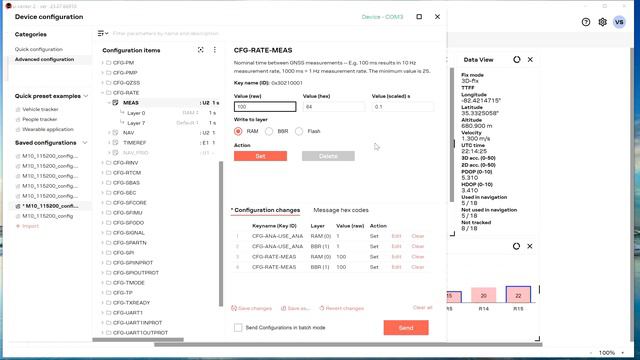Click the Save changes icon button

(251, 308)
